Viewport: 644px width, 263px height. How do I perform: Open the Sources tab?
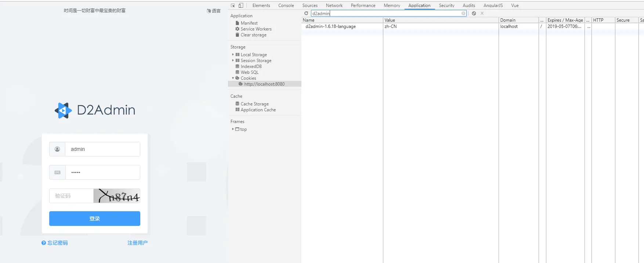coord(310,6)
